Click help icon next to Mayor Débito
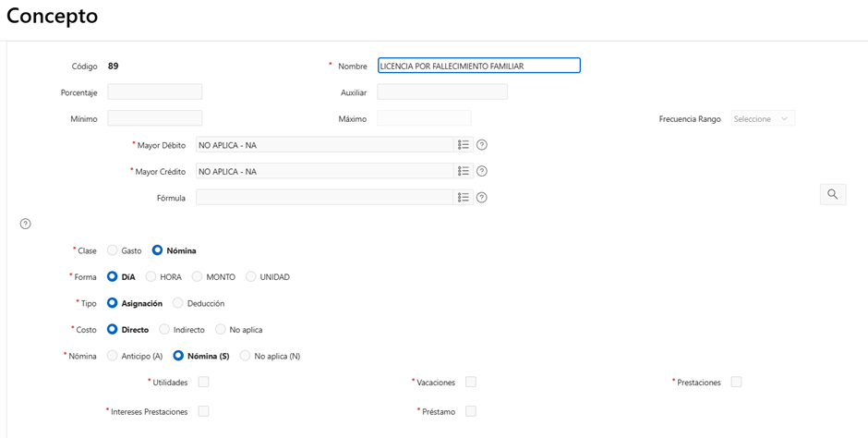This screenshot has width=868, height=438. pyautogui.click(x=482, y=145)
